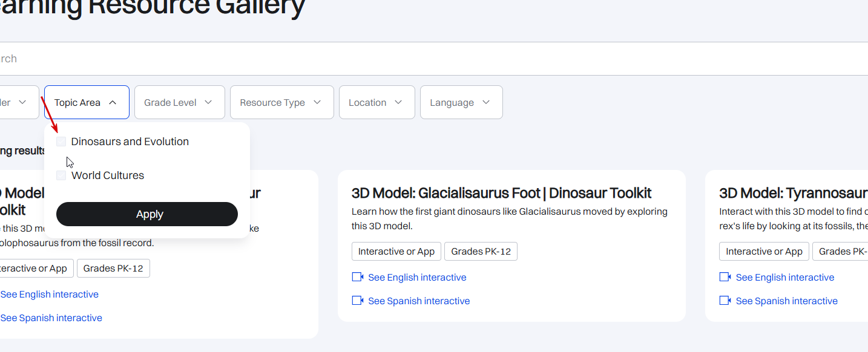Open the Grade Level filter dropdown
Screen dimensions: 868x352
pyautogui.click(x=179, y=102)
